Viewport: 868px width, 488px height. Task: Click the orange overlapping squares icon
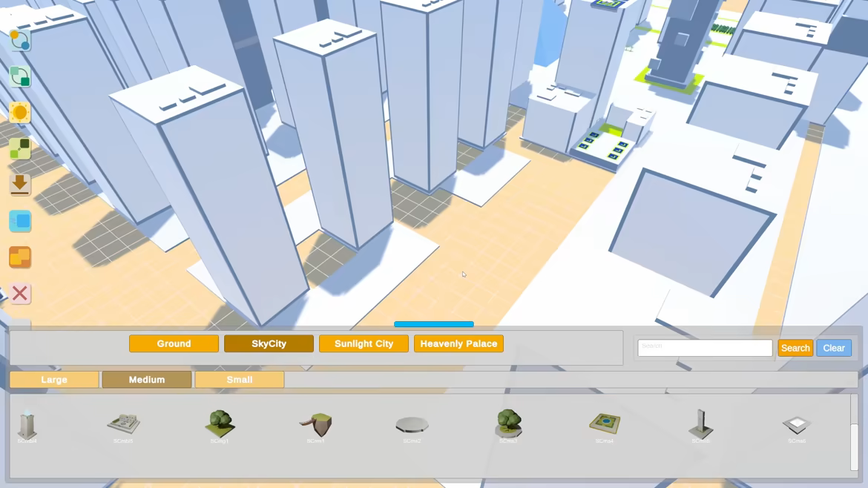pyautogui.click(x=20, y=257)
